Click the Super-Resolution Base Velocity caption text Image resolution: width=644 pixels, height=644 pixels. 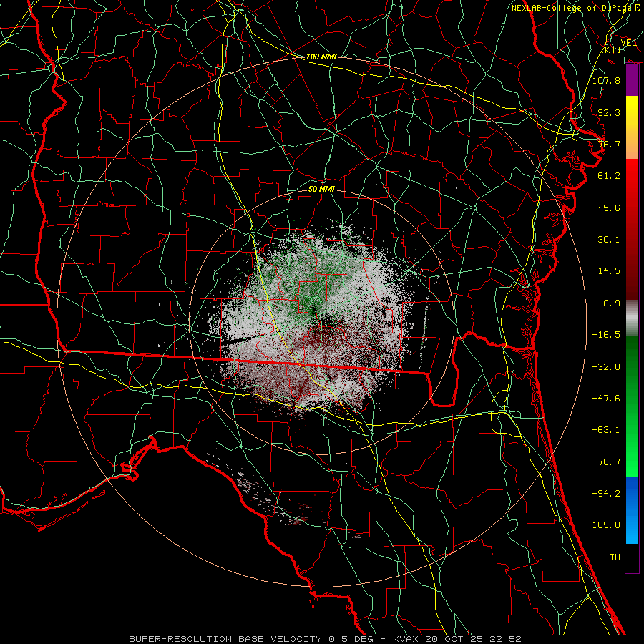pyautogui.click(x=325, y=639)
